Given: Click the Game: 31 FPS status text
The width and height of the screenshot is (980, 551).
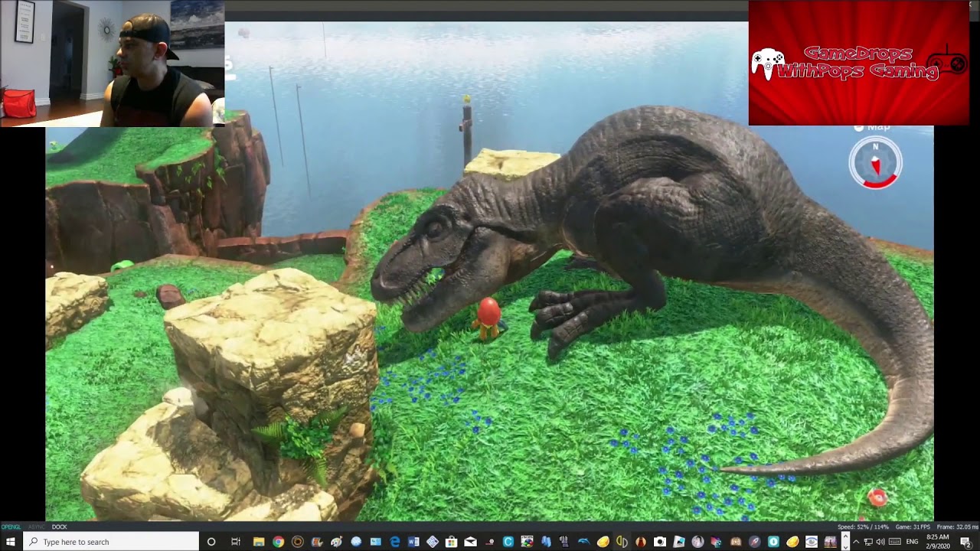Looking at the screenshot, I should pos(912,527).
